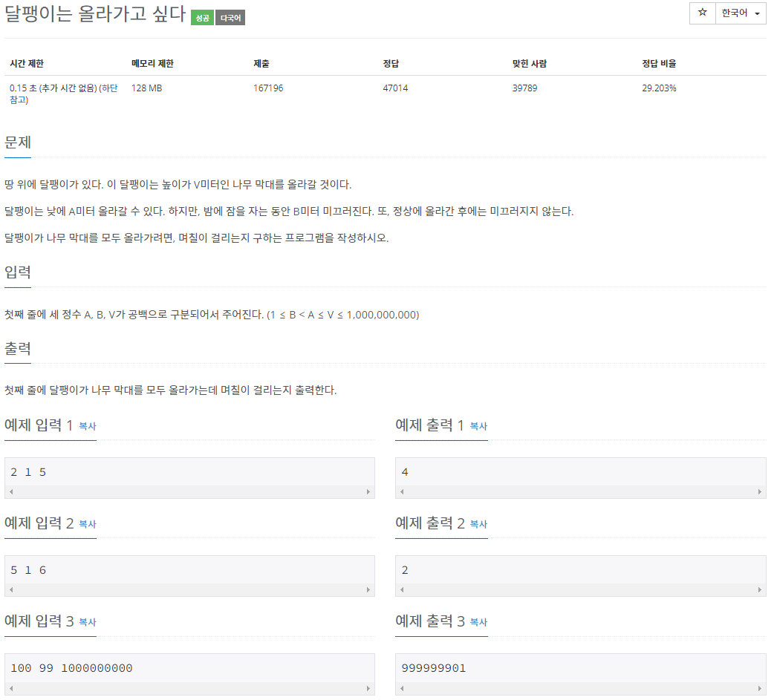The height and width of the screenshot is (700, 777).
Task: Click the input constraint line with 1,000,000,000
Action: pos(212,315)
